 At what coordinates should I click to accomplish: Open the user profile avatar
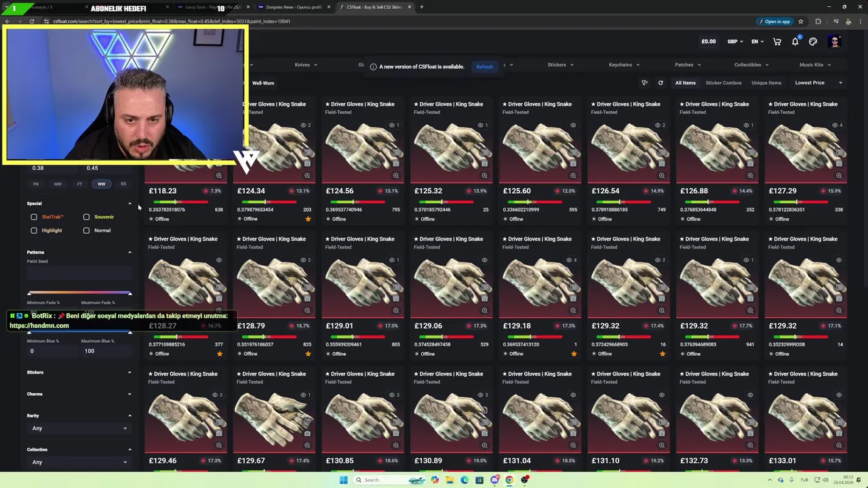click(x=835, y=41)
